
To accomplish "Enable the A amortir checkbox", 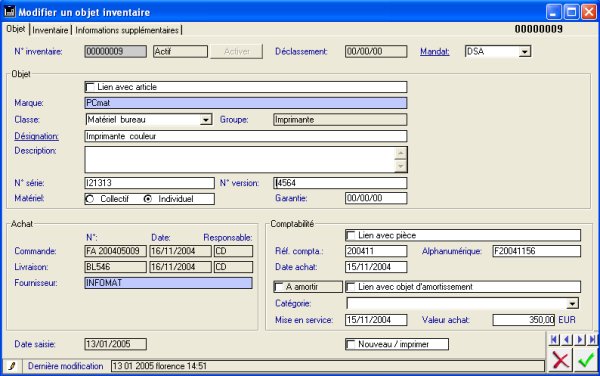I will 279,287.
